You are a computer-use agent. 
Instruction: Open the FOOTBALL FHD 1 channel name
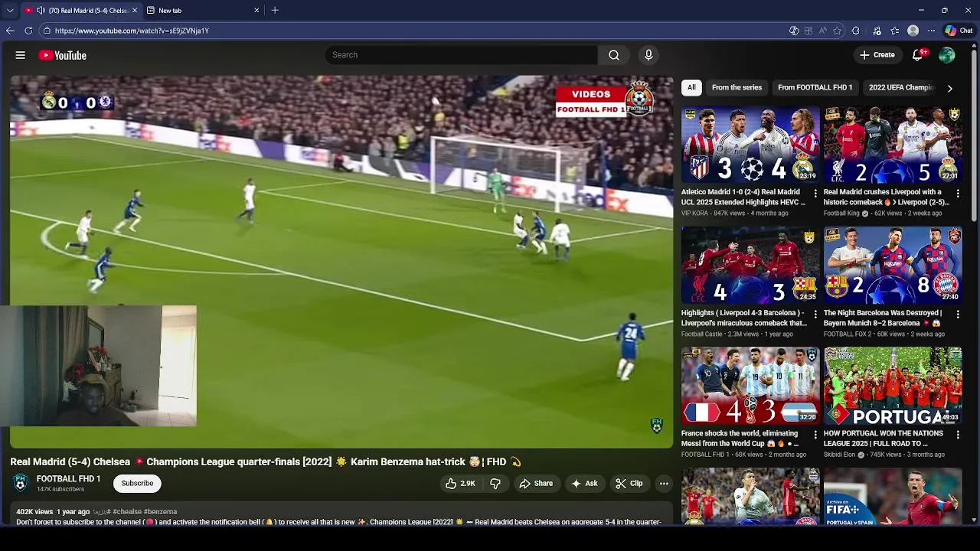pyautogui.click(x=68, y=478)
